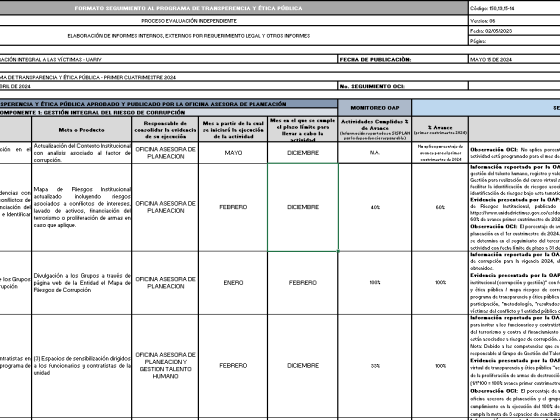Click 'DICIEMBRE' in the Espacios de sensibilización row
Screen dimensions: 560x420
(x=303, y=366)
